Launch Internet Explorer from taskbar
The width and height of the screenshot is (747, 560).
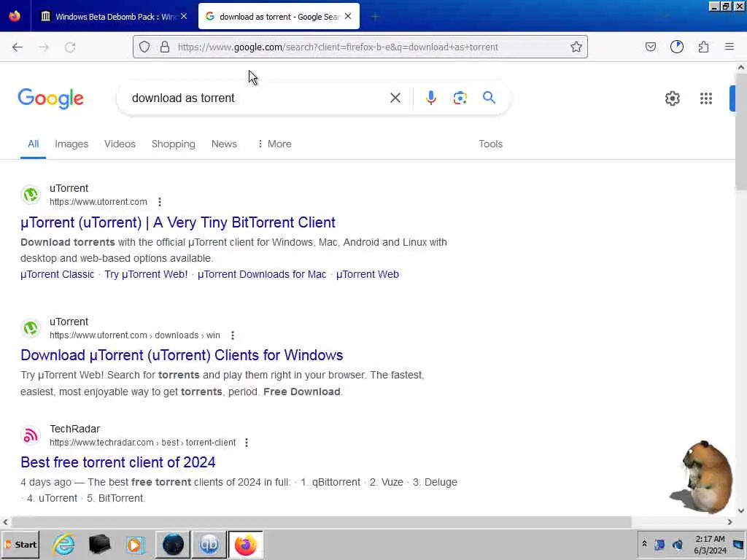click(x=64, y=544)
